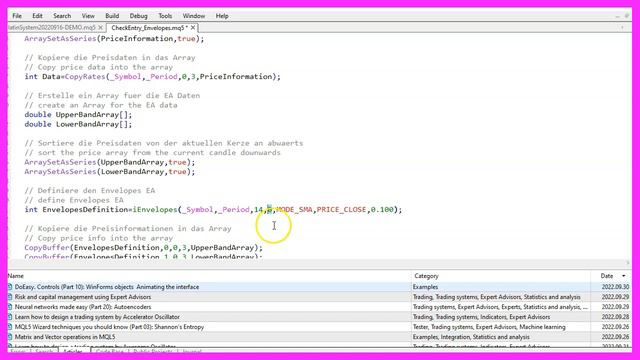Screen dimensions: 640x360
Task: Sort articles by the Date column
Action: tap(607, 276)
